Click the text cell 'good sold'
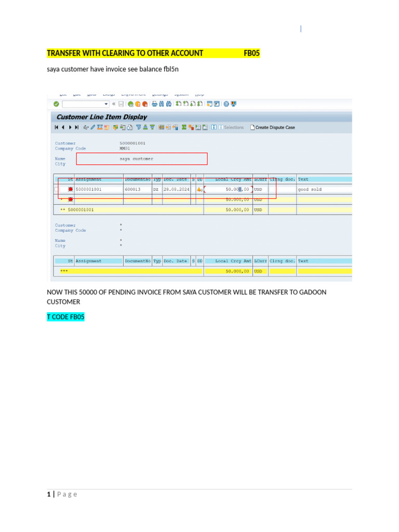399x532 pixels. pos(310,189)
